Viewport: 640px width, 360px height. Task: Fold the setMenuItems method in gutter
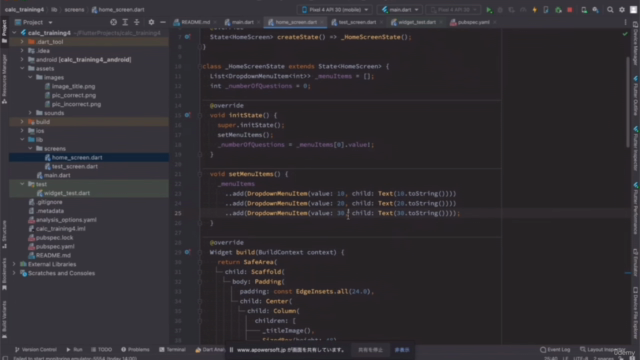(x=200, y=174)
